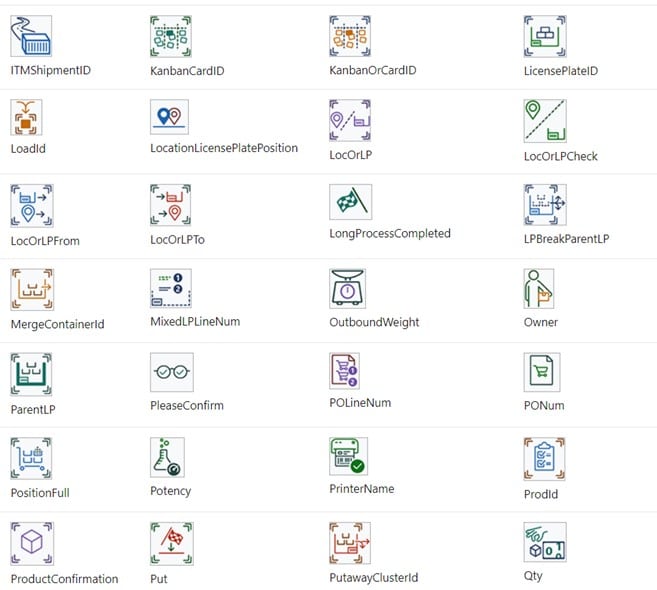Click the Owner person icon
Image resolution: width=657 pixels, height=590 pixels.
pyautogui.click(x=539, y=289)
